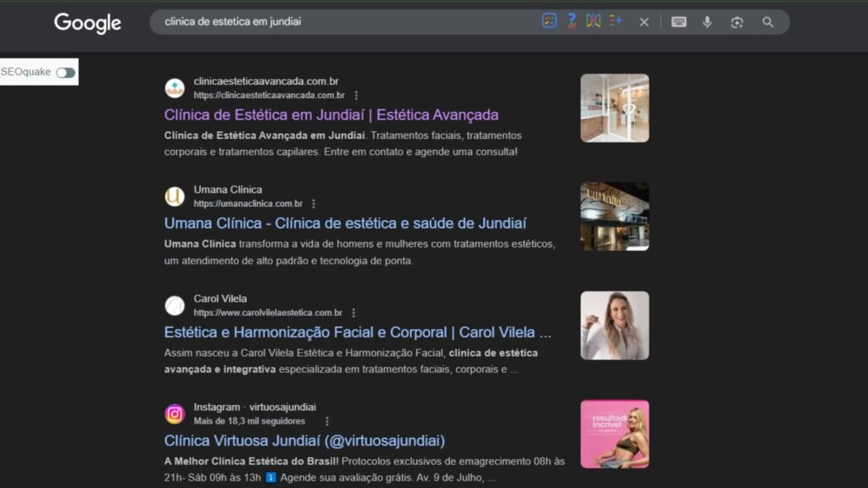Screen dimensions: 868x488
Task: Open more options for umanaclinica.com.br result
Action: 314,203
